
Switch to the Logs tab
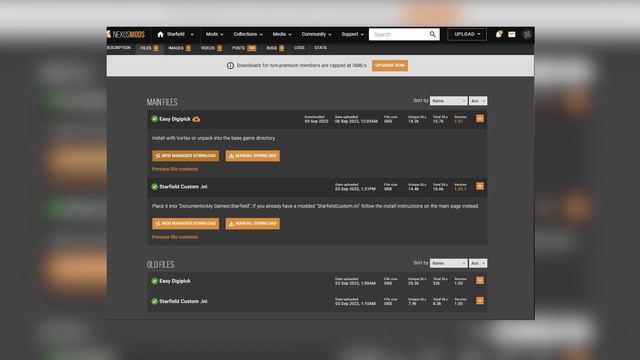[x=299, y=48]
